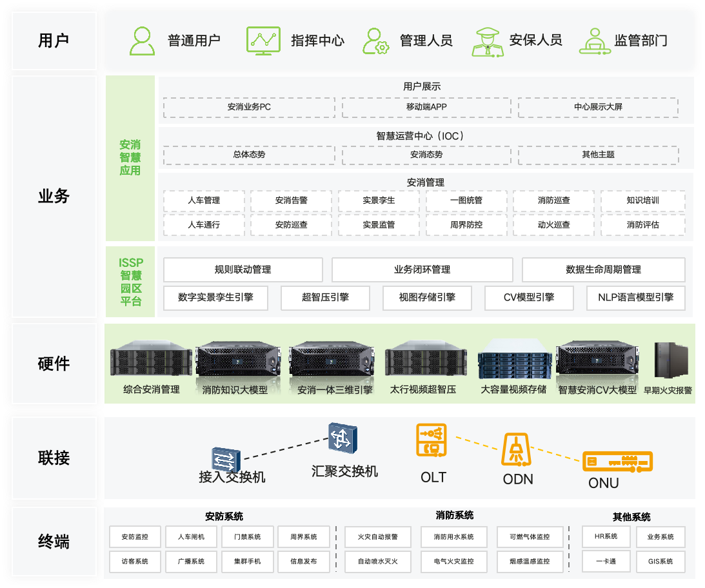Screen dimensions: 705x588
Task: Click the 一图统管 management box
Action: [x=466, y=201]
